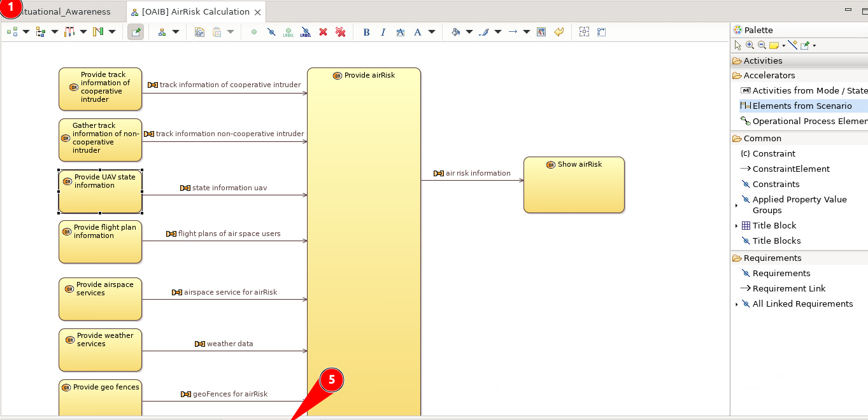
Task: Click the Set Style to Workspace Image icon
Action: 541,32
